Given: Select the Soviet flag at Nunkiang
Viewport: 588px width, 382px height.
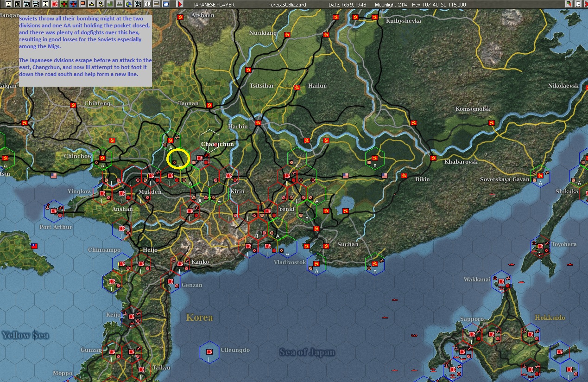Looking at the screenshot, I should coord(287,35).
